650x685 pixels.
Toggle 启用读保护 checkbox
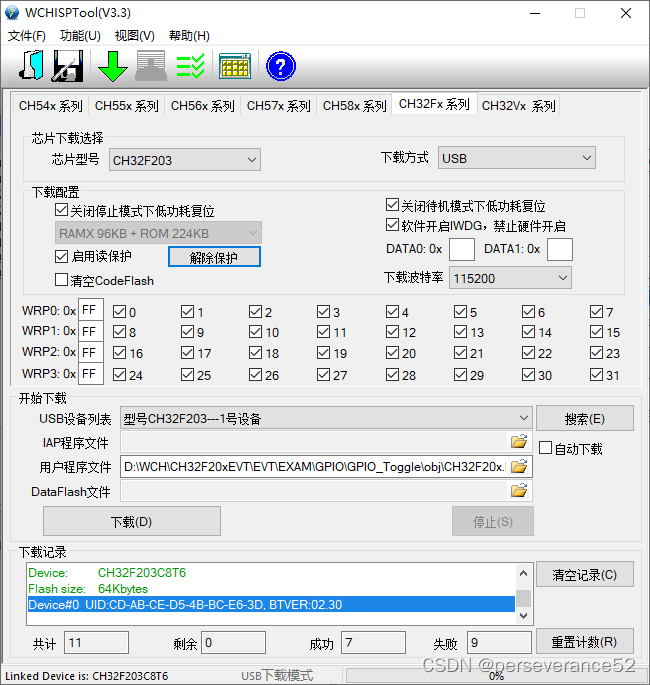point(61,256)
